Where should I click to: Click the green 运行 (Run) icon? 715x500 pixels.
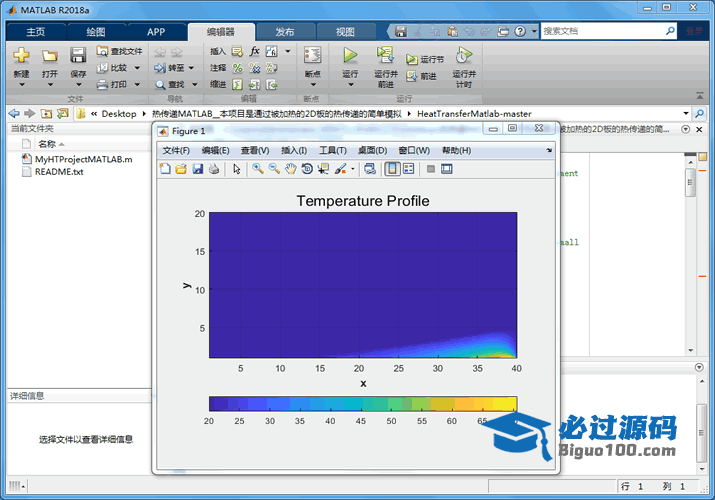tap(350, 56)
